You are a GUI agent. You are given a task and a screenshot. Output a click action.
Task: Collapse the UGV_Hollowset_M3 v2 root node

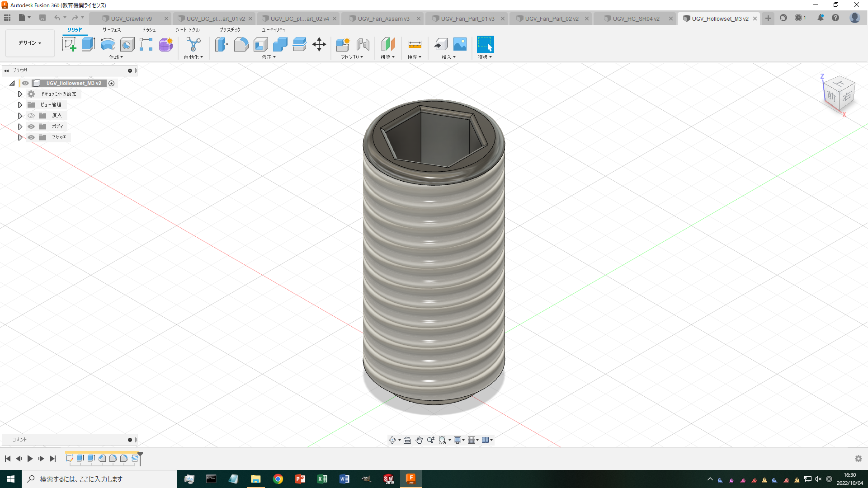(12, 83)
